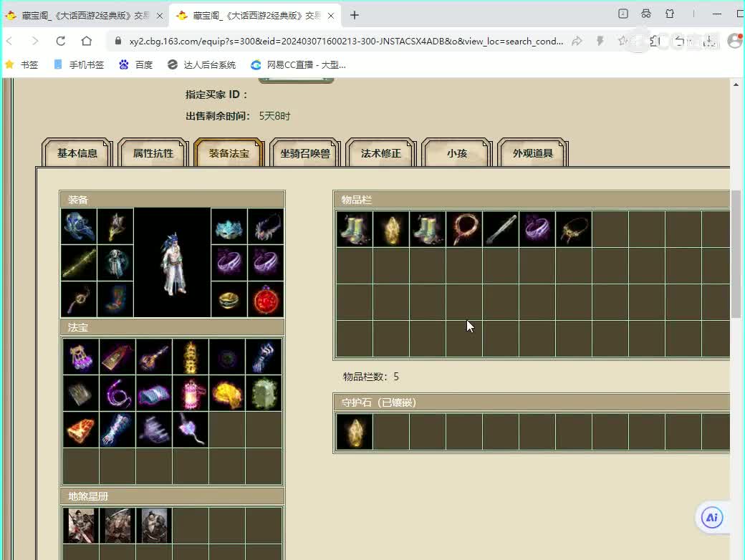The height and width of the screenshot is (560, 745).
Task: Click the first boots item in 物品栏
Action: click(x=355, y=229)
